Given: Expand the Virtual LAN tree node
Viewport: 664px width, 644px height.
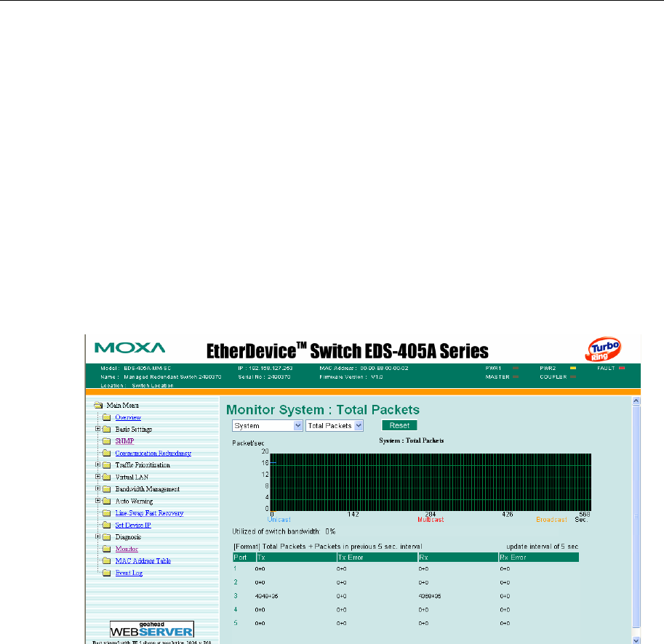Looking at the screenshot, I should (98, 476).
